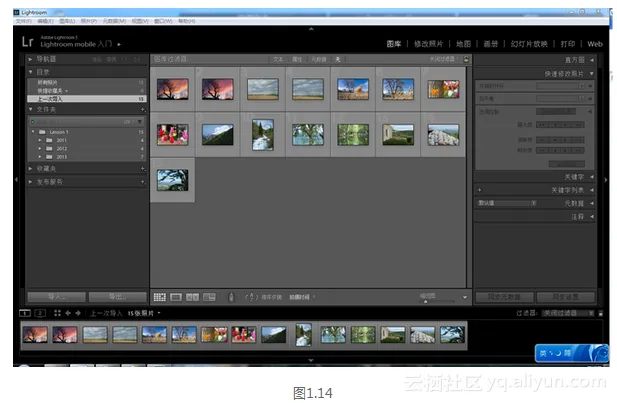Viewport: 617px width, 403px height.
Task: Create a collection with 收藏夹 plus icon
Action: (142, 168)
